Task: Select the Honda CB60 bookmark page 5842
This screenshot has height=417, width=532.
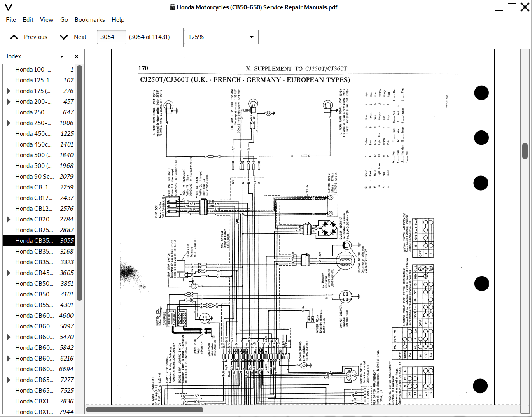Action: click(x=39, y=348)
